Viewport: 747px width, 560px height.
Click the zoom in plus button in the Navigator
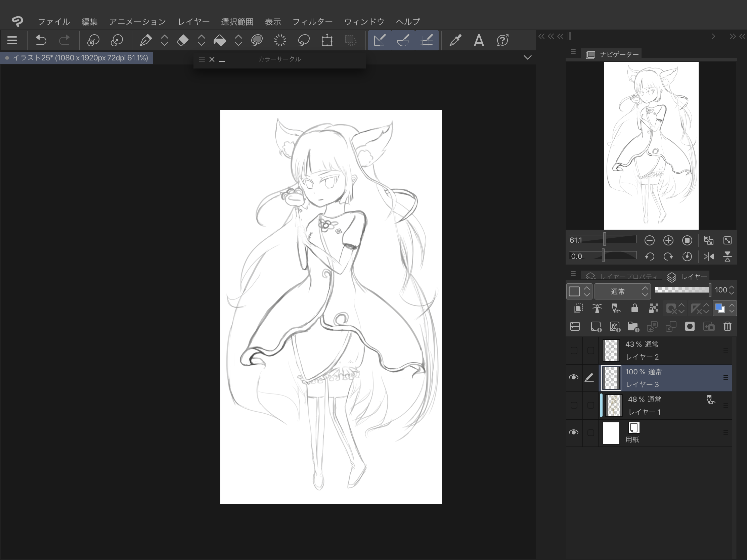coord(668,240)
